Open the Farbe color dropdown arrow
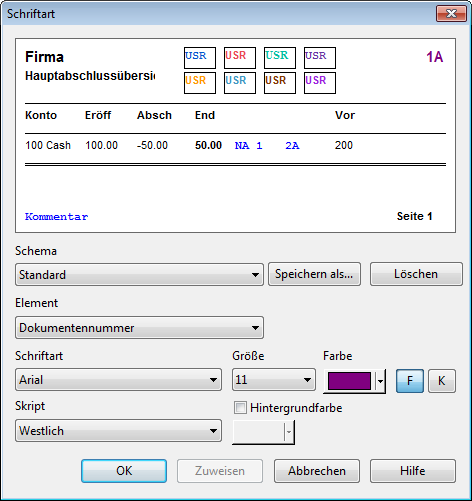The height and width of the screenshot is (501, 472). pos(380,381)
